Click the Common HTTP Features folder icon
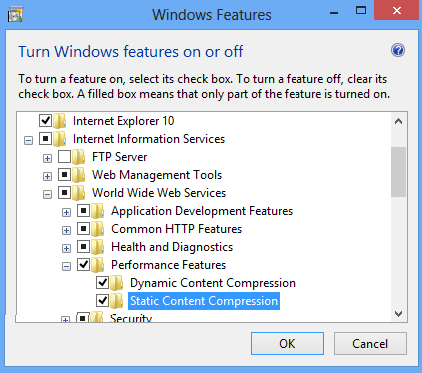This screenshot has height=373, width=422. pos(98,229)
